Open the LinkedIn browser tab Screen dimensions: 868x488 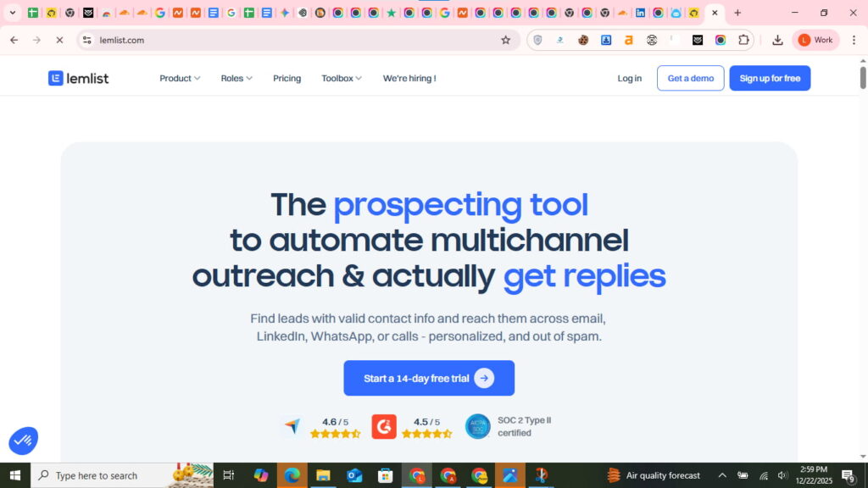click(x=640, y=13)
